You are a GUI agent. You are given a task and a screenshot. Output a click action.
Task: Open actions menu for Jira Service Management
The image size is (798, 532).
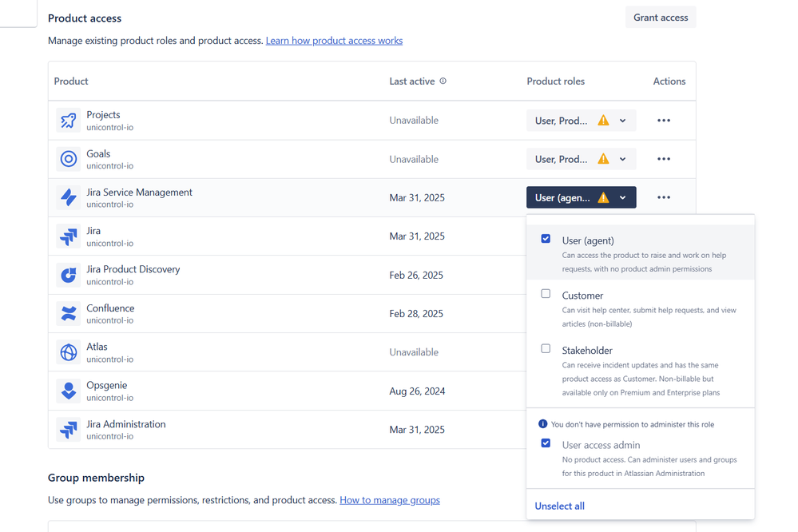[x=664, y=197]
